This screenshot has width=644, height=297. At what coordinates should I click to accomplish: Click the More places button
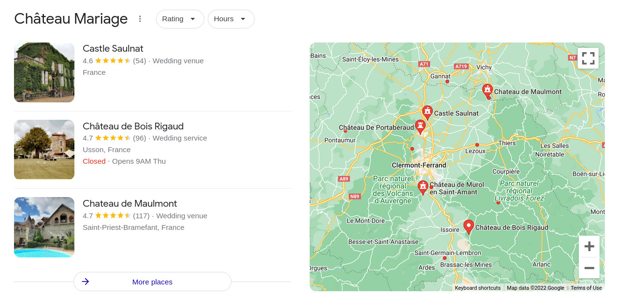152,282
